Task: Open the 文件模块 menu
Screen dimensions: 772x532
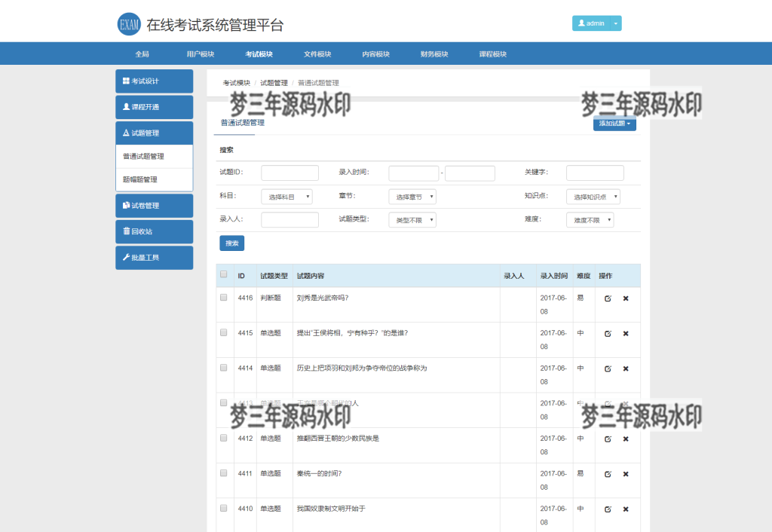Action: click(x=317, y=54)
